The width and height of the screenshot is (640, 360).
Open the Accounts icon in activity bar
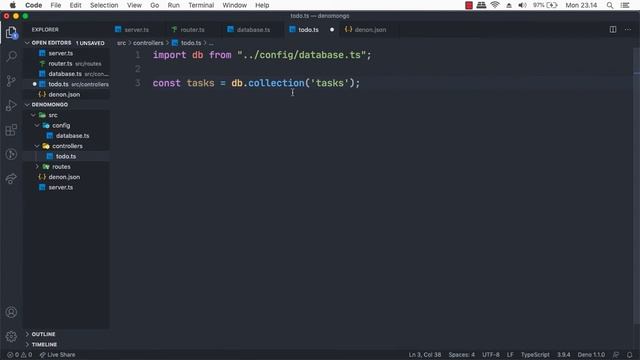pos(11,312)
